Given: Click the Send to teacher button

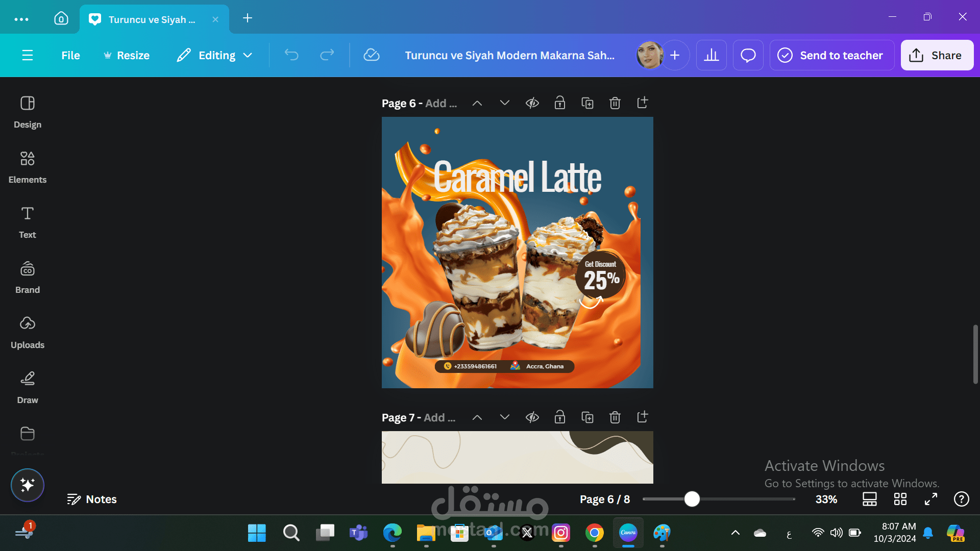Looking at the screenshot, I should 831,55.
